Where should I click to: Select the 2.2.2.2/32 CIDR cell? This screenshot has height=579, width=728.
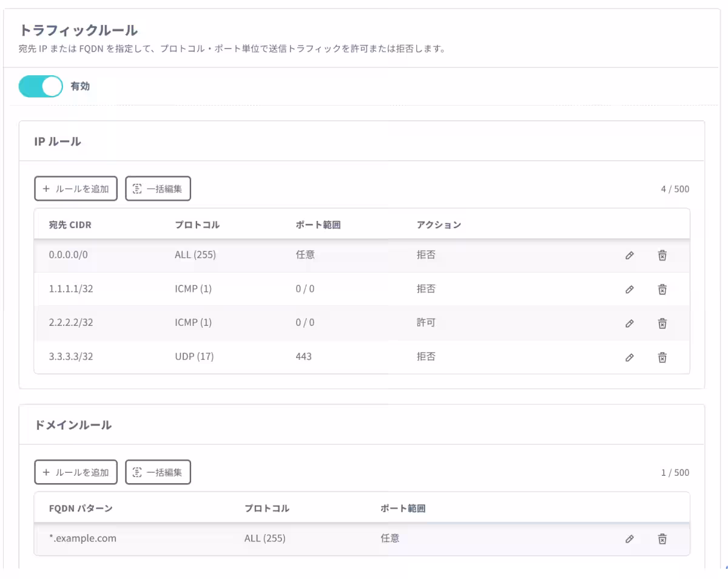[x=71, y=322]
